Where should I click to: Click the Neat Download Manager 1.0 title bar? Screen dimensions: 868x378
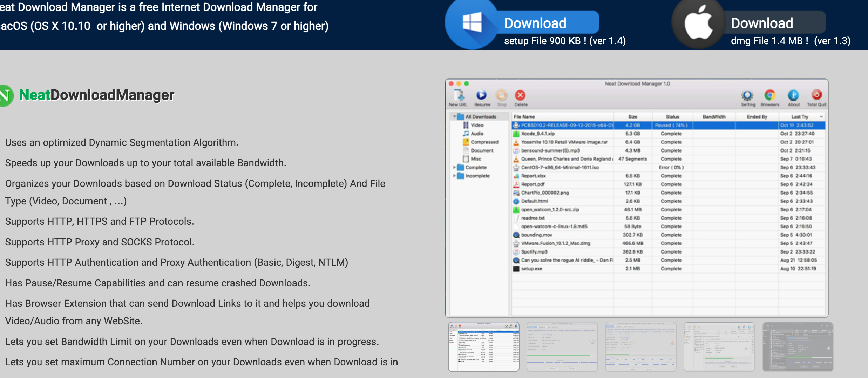coord(637,83)
